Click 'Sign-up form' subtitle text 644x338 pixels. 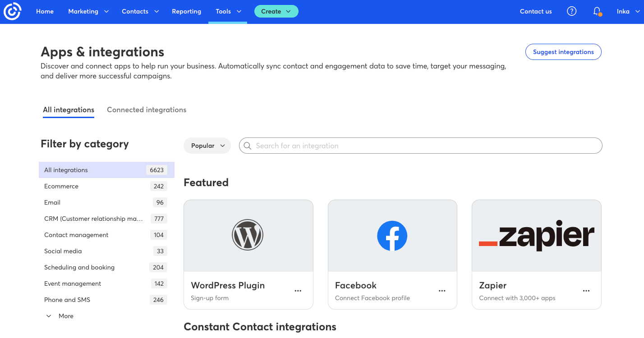click(x=210, y=298)
